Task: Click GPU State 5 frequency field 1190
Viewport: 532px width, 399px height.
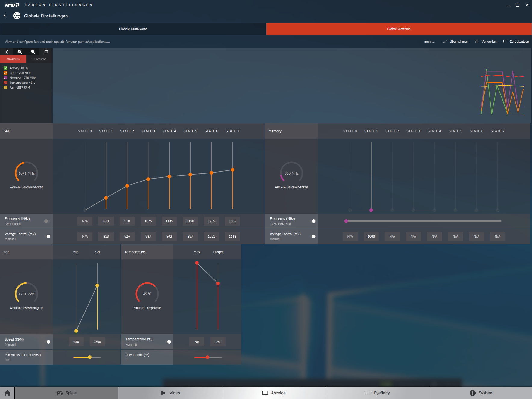Action: 190,221
